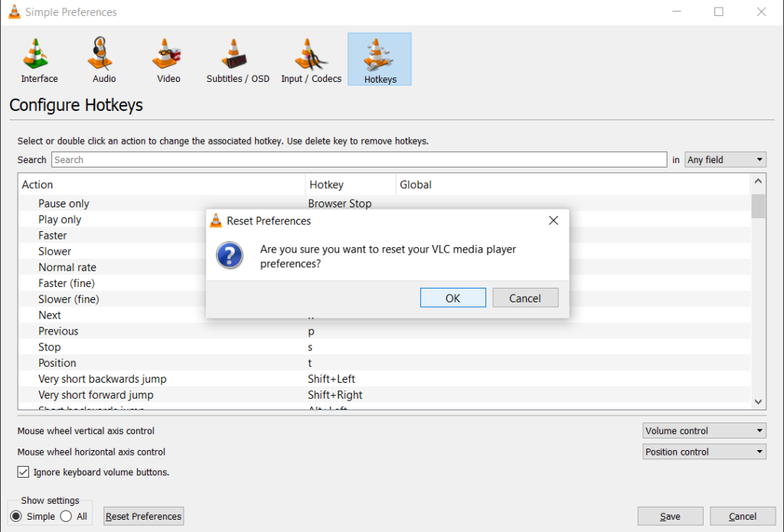The width and height of the screenshot is (784, 532).
Task: Open the Volume control dropdown
Action: tap(703, 430)
